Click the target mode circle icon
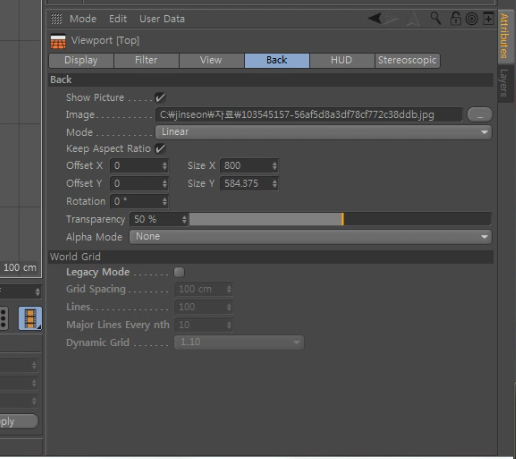 (x=472, y=19)
